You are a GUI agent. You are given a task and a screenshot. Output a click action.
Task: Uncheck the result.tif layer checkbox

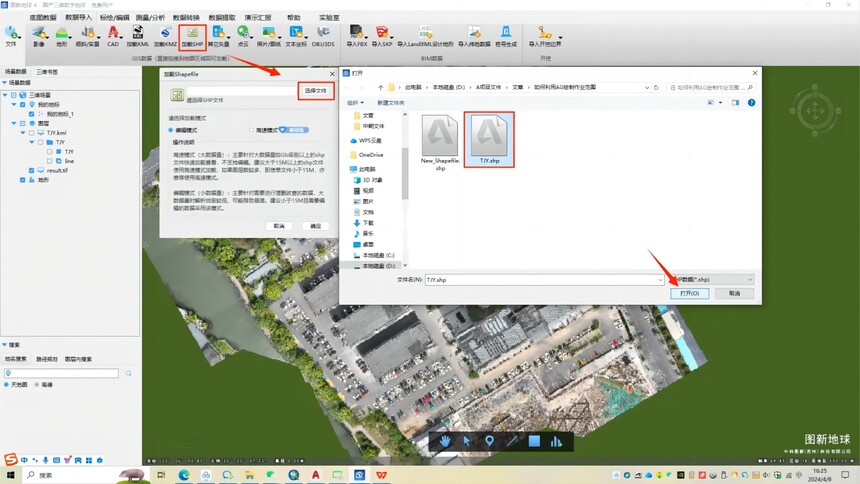click(31, 171)
